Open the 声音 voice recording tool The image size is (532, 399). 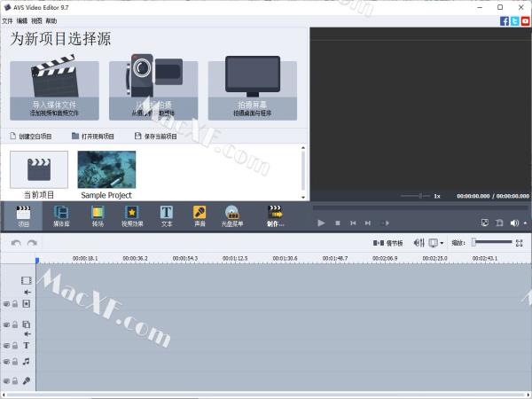[x=200, y=215]
